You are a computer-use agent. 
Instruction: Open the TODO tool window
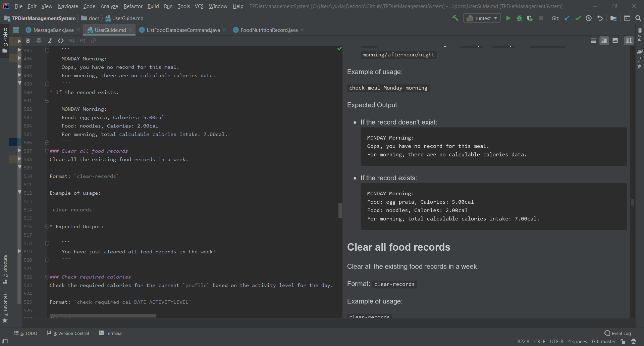(26, 333)
